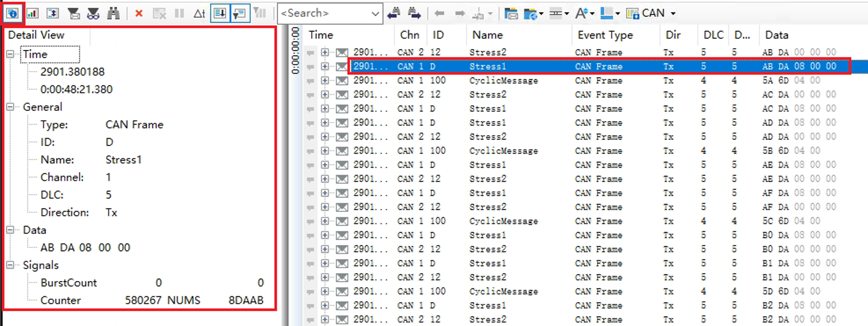Image resolution: width=868 pixels, height=326 pixels.
Task: Collapse the General section in Detail View
Action: point(10,107)
